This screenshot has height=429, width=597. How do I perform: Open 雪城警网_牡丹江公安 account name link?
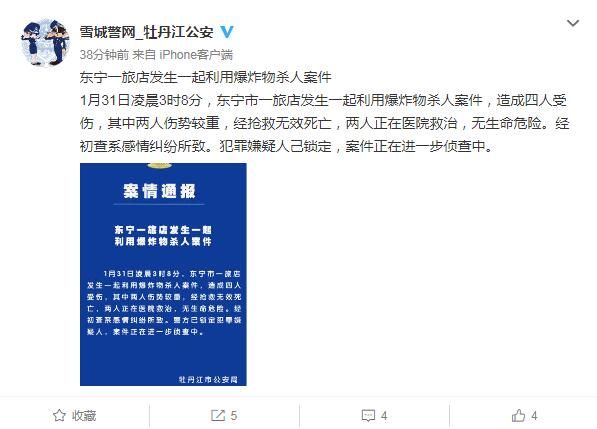click(146, 32)
